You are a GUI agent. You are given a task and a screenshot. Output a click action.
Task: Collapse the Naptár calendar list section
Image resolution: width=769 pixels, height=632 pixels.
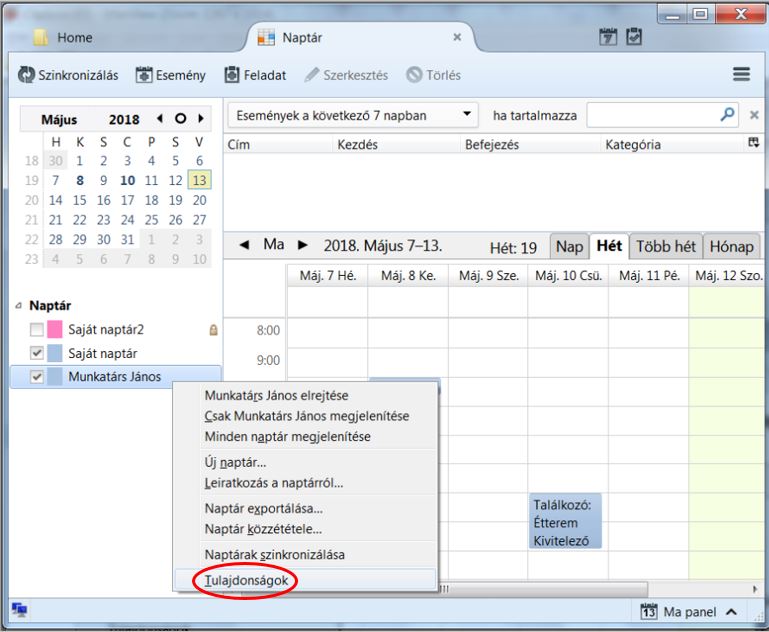[18, 305]
